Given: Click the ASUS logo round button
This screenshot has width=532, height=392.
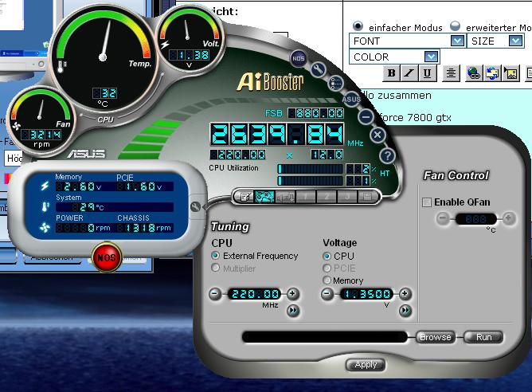Looking at the screenshot, I should click(350, 99).
